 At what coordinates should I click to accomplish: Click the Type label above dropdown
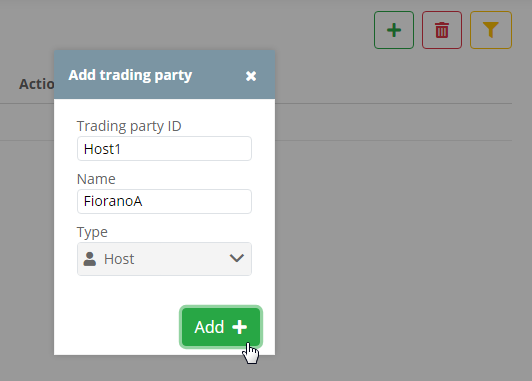tap(92, 232)
